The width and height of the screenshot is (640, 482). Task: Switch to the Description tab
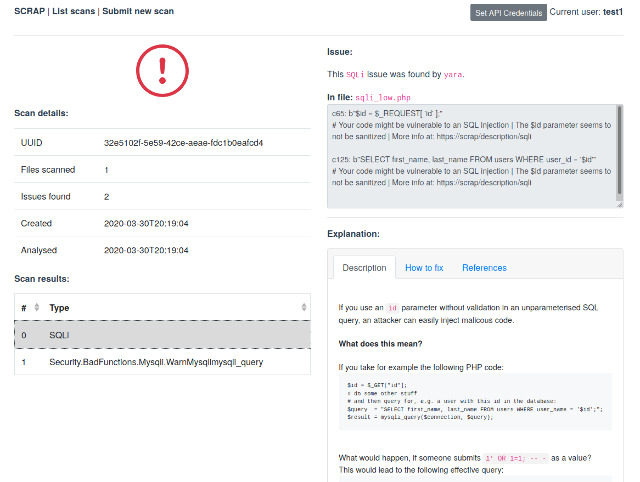tap(364, 268)
